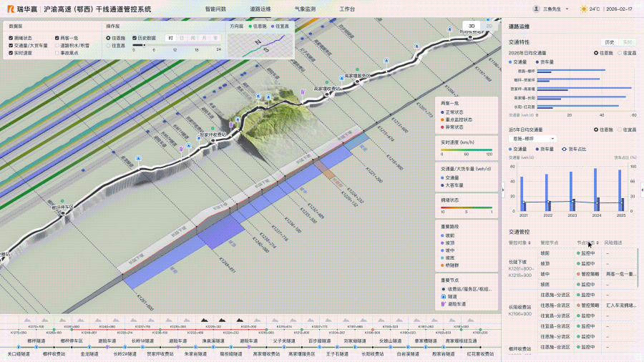Click 贺家坪收费站 label in bottom timeline

(x=160, y=353)
